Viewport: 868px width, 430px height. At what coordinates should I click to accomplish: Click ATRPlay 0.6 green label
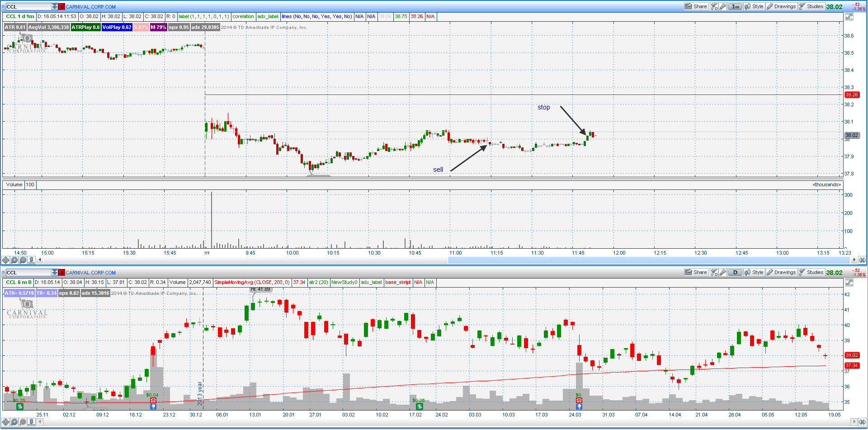(x=85, y=27)
